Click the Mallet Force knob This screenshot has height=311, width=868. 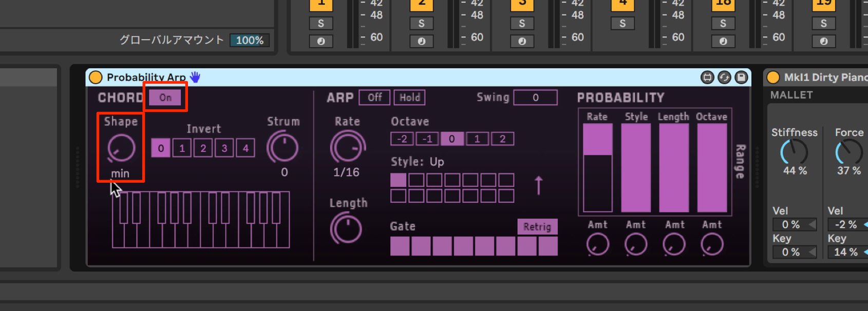click(x=849, y=153)
